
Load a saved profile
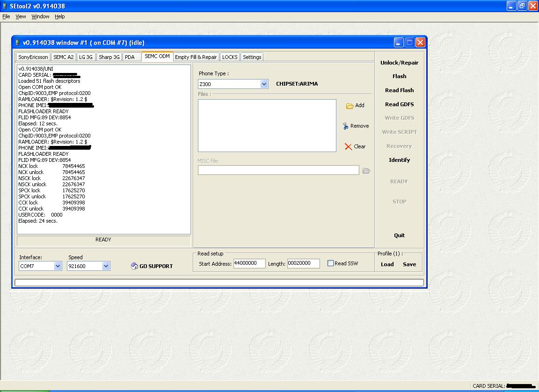[387, 264]
